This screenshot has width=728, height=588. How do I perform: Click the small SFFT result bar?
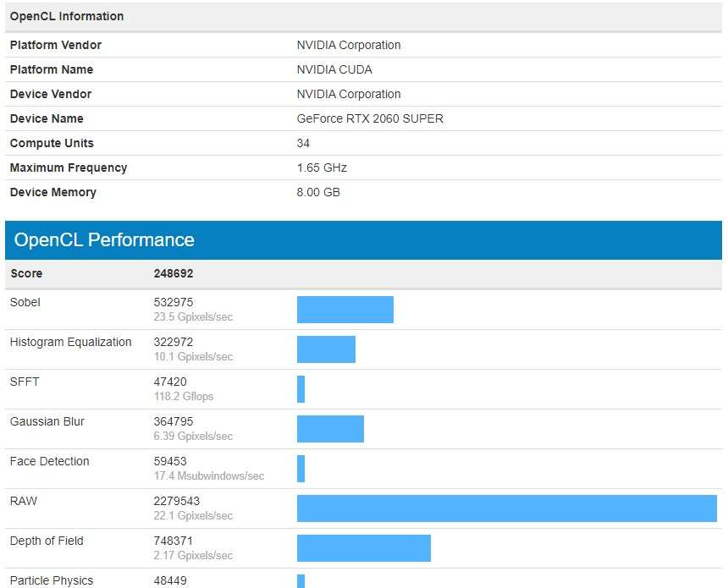coord(301,389)
